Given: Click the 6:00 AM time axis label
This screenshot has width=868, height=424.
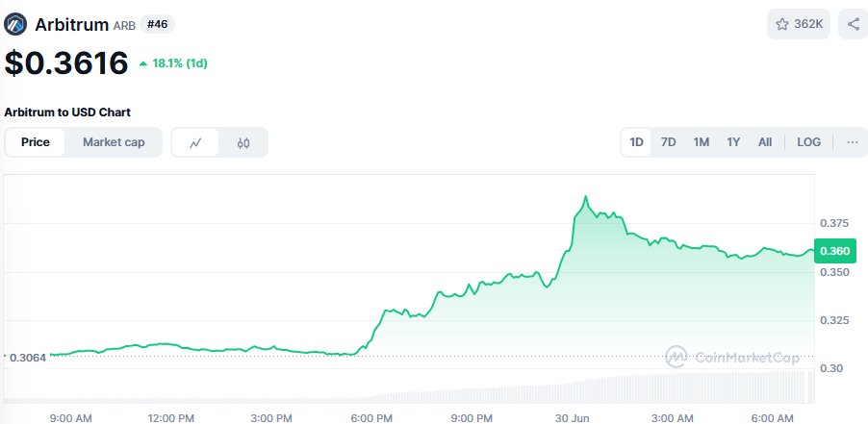Looking at the screenshot, I should [x=772, y=418].
